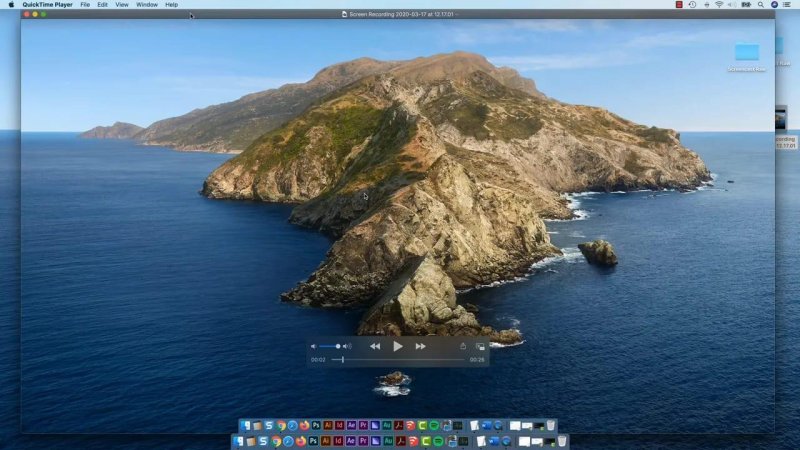Adjust the volume slider knob
Viewport: 800px width, 450px height.
[338, 346]
